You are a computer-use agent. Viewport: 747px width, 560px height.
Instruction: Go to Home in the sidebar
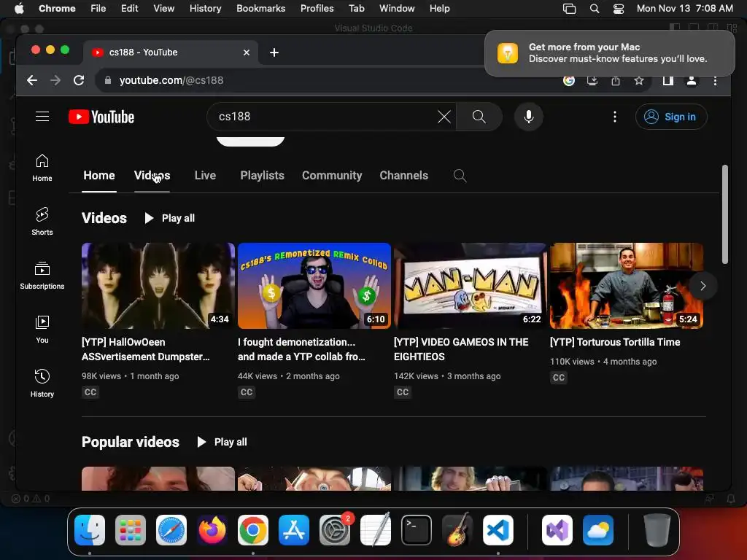[x=42, y=168]
